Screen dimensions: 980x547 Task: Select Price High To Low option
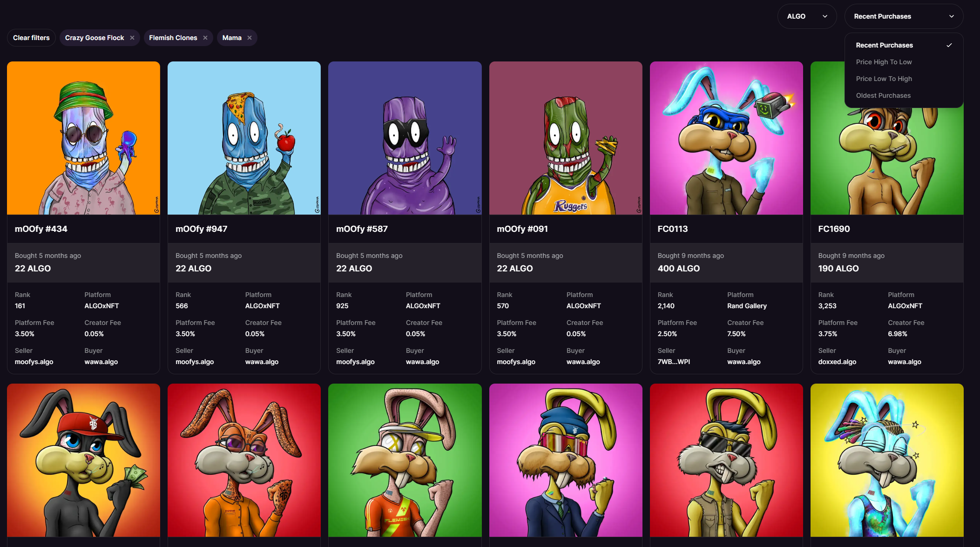(884, 62)
